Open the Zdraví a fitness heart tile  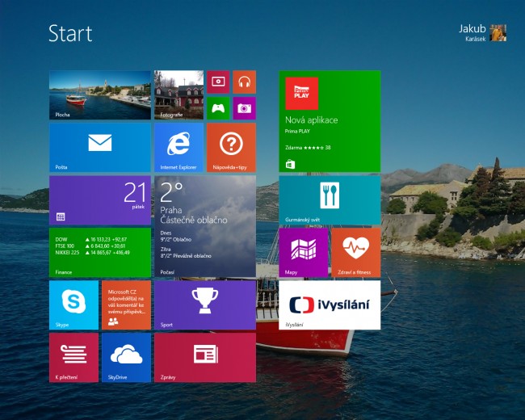(x=356, y=253)
